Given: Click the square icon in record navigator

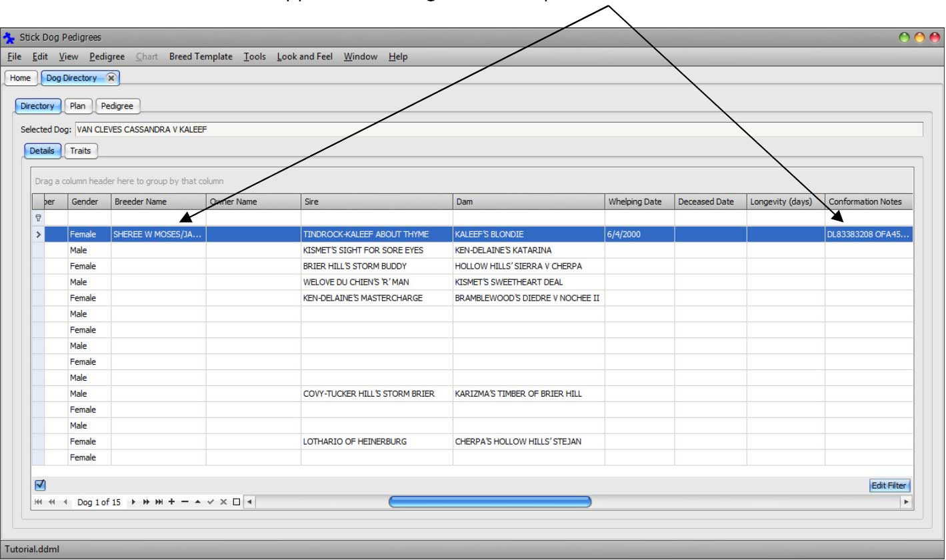Looking at the screenshot, I should 236,502.
